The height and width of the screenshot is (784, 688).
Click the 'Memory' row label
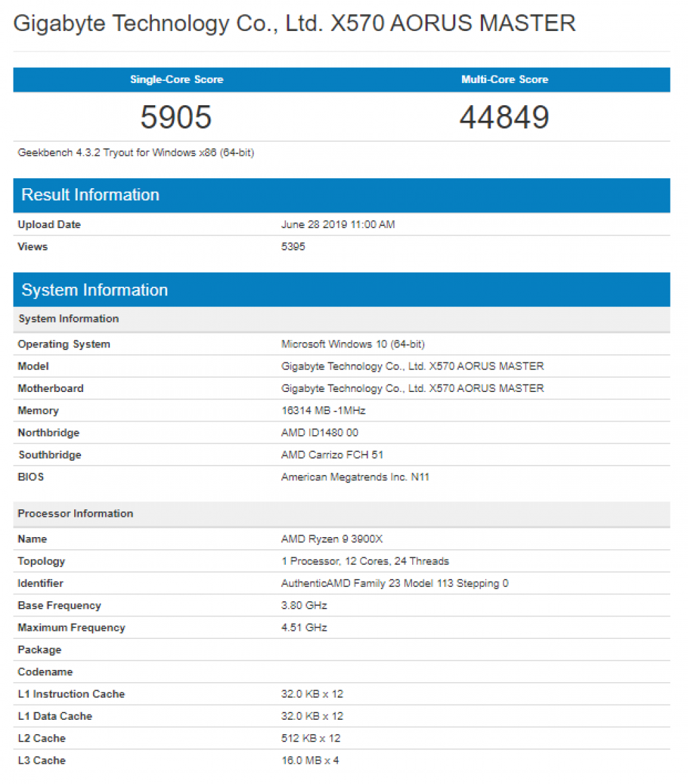click(x=38, y=410)
